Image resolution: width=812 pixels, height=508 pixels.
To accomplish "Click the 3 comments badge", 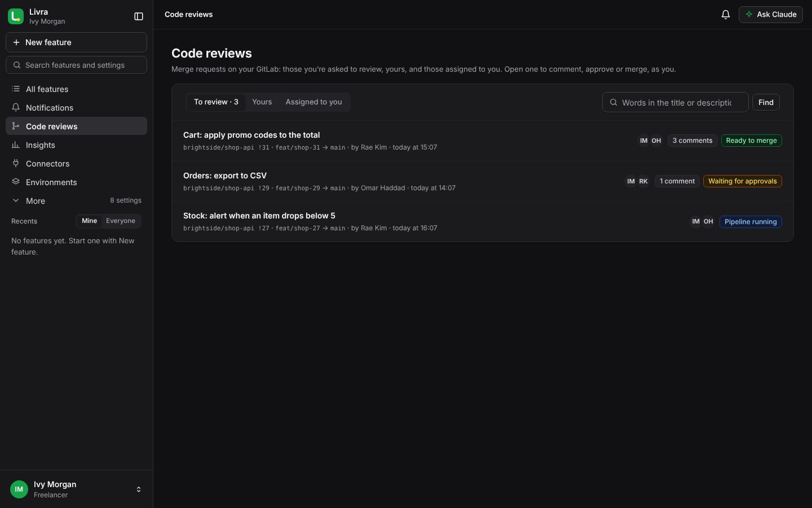I will click(x=692, y=141).
